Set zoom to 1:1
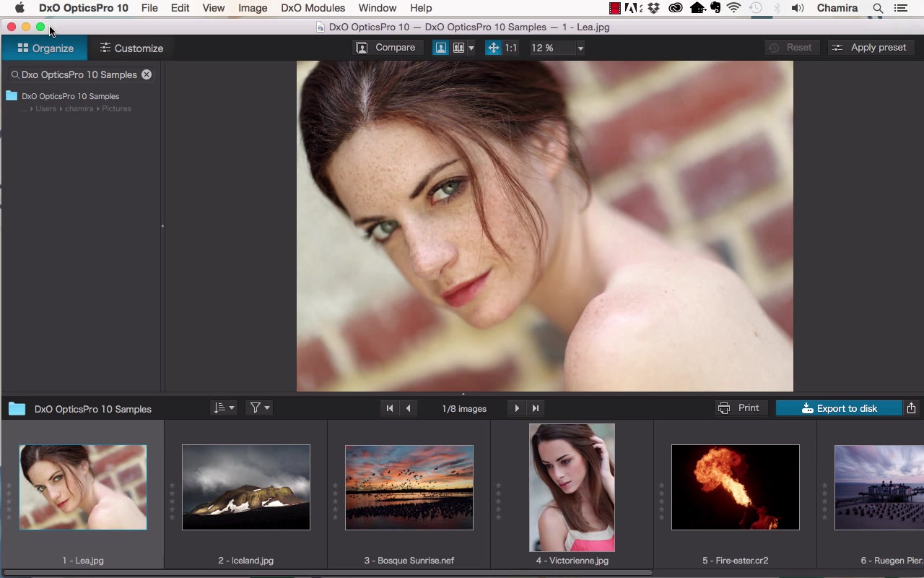Image resolution: width=924 pixels, height=578 pixels. pos(510,48)
